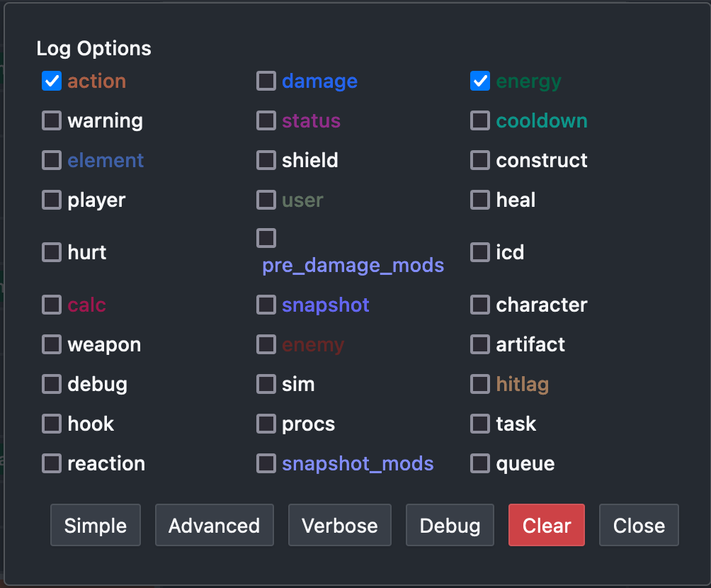Apply the Verbose log preset
The width and height of the screenshot is (711, 588).
(x=339, y=525)
